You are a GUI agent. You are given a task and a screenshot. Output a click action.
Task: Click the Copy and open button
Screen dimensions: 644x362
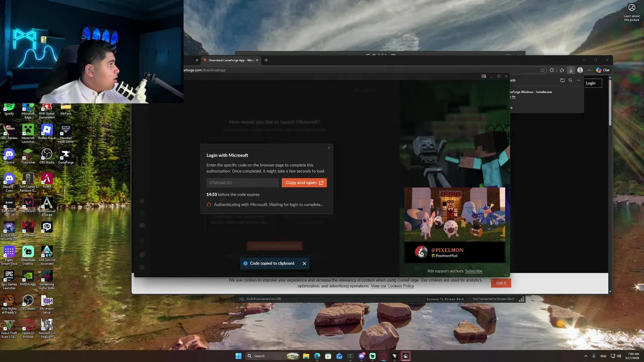point(304,183)
